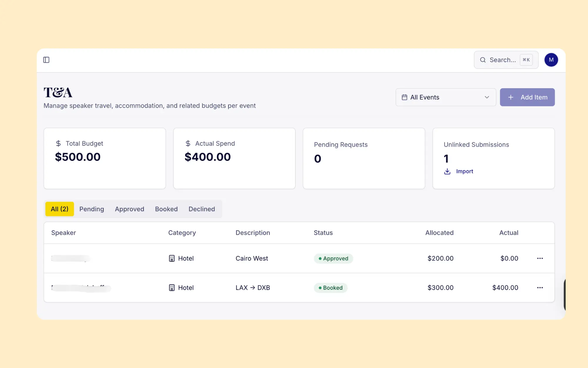Open more options for LAX → DXB row
The image size is (588, 368).
[540, 288]
